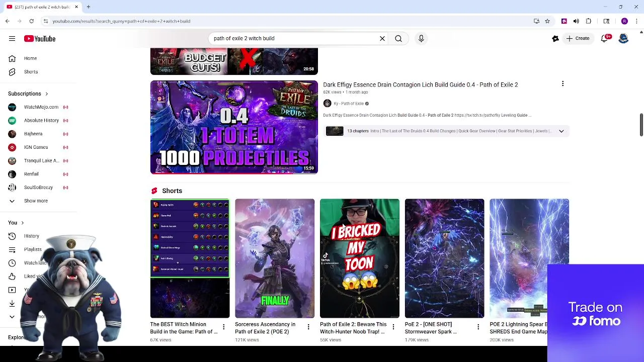The height and width of the screenshot is (362, 644).
Task: Clear the search query with the X
Action: point(382,38)
